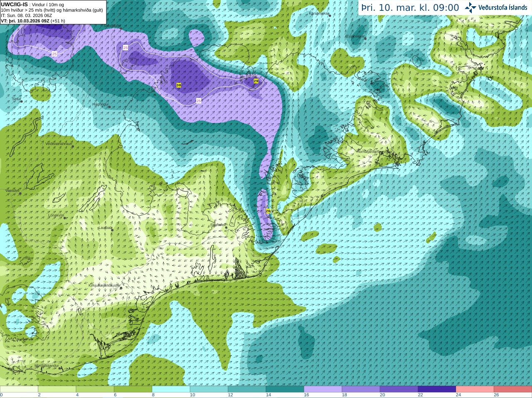Select the olive green 6–8 legend swatch
The width and height of the screenshot is (532, 398).
click(133, 389)
